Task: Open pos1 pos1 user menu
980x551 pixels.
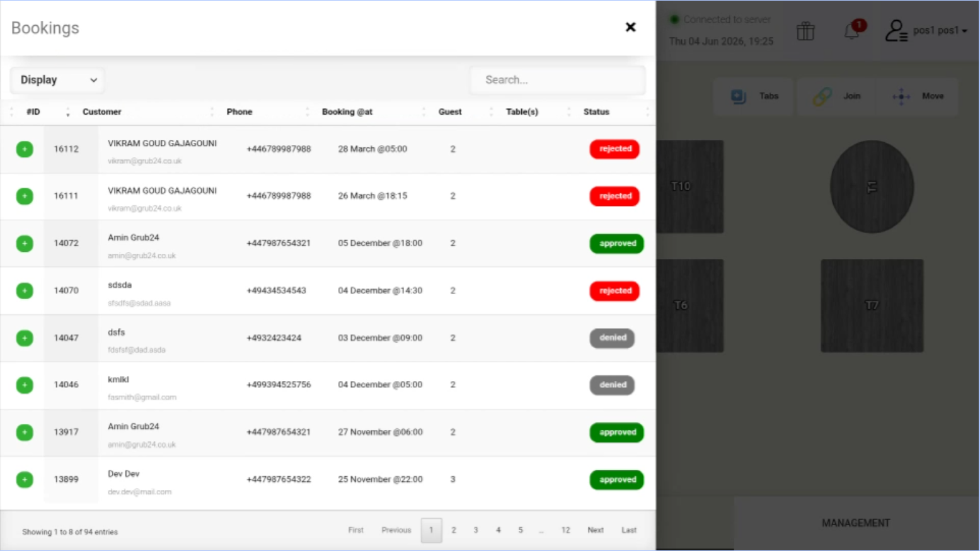Action: click(926, 30)
